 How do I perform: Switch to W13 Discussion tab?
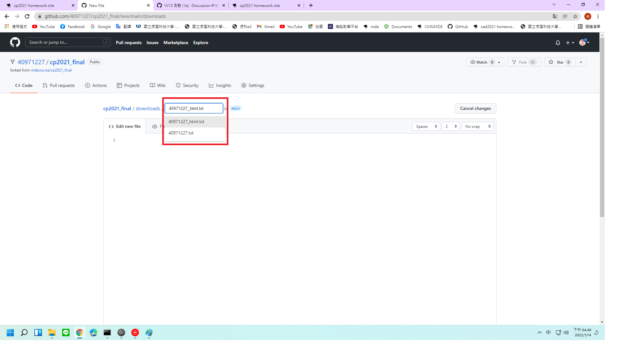click(191, 5)
